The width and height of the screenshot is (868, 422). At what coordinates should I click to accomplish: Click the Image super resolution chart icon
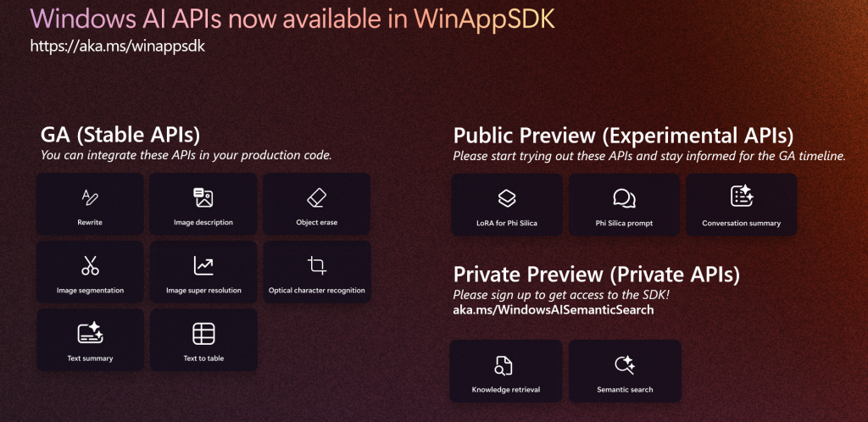[x=203, y=265]
